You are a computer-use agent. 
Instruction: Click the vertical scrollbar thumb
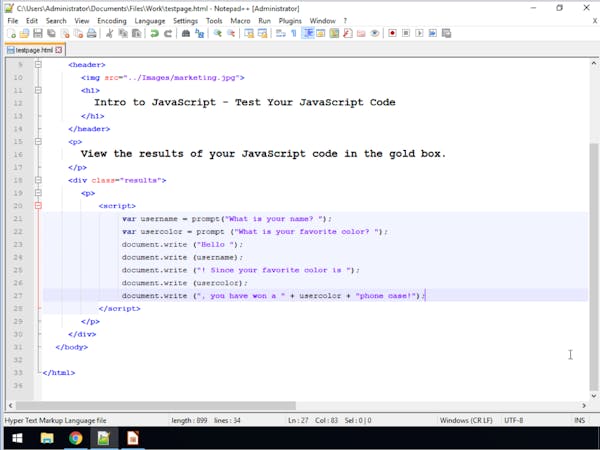click(594, 265)
